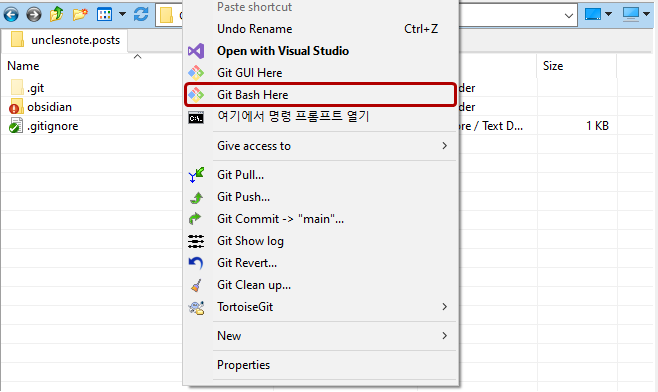
Task: Expand the view layout dropdown arrow
Action: coord(122,15)
